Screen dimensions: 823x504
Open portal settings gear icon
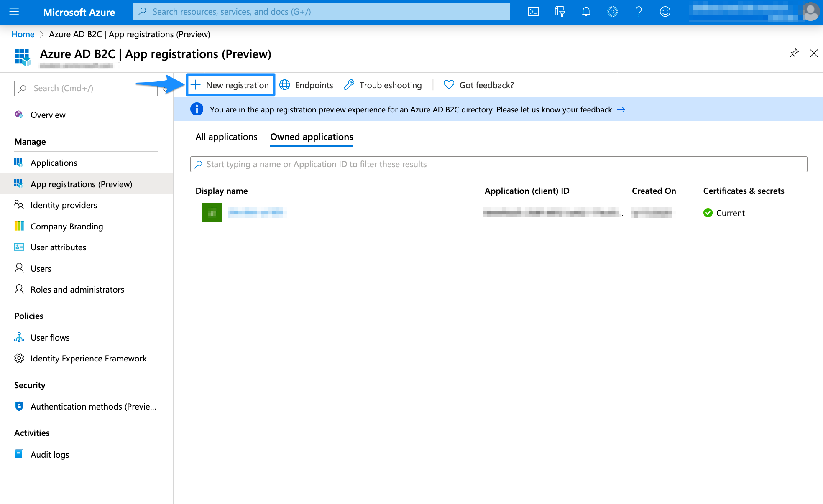612,12
